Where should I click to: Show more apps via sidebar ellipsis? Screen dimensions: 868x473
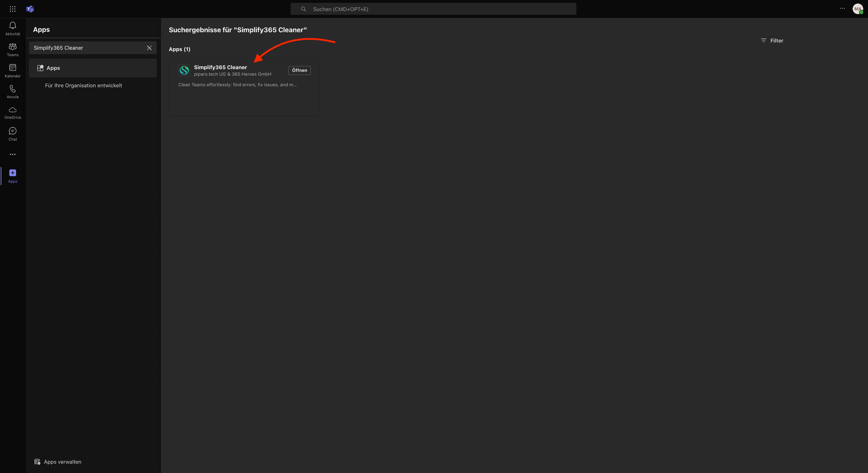[13, 154]
